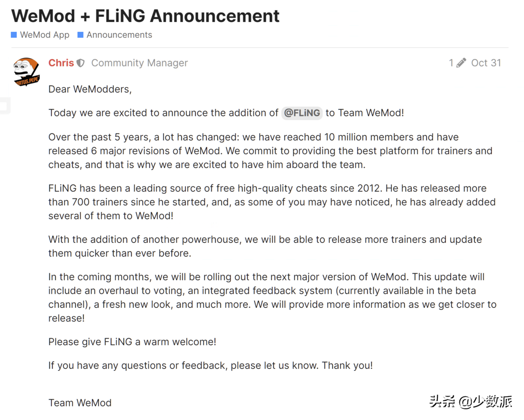Open the WeMod App category link
The width and height of the screenshot is (524, 420).
[x=44, y=35]
